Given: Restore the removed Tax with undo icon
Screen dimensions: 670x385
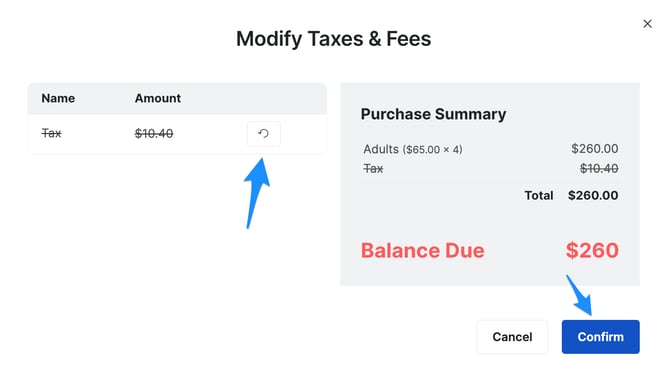Looking at the screenshot, I should (264, 134).
